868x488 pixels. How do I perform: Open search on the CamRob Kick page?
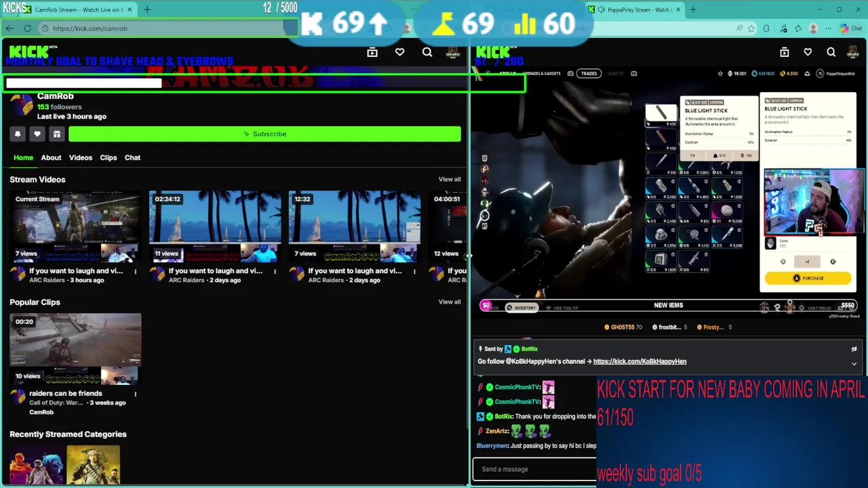pyautogui.click(x=427, y=52)
